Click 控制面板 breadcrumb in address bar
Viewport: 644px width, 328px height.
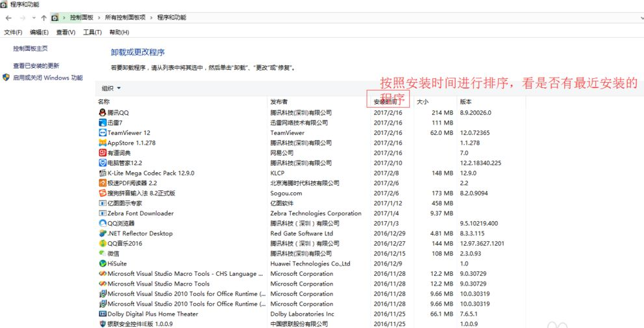[81, 18]
